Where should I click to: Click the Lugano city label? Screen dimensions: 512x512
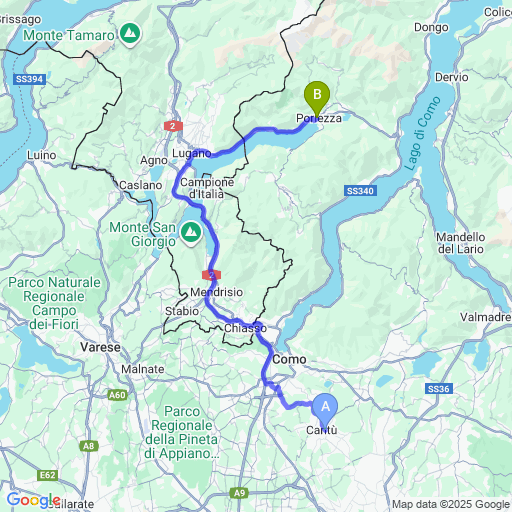(x=192, y=153)
